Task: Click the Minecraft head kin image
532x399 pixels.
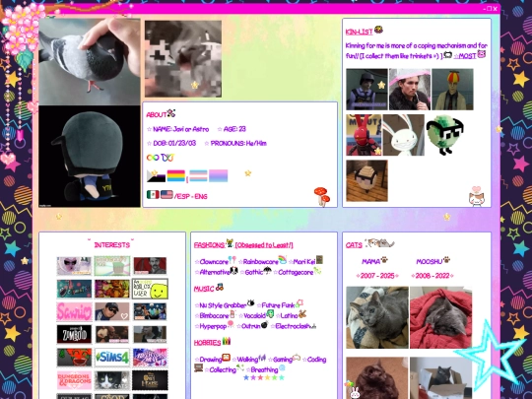Action: click(366, 181)
